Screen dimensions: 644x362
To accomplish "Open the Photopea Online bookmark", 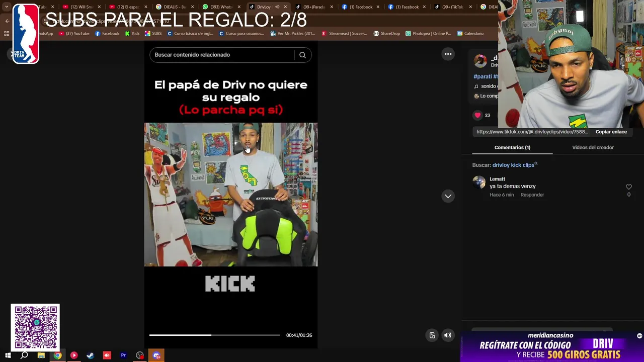I will (x=429, y=34).
